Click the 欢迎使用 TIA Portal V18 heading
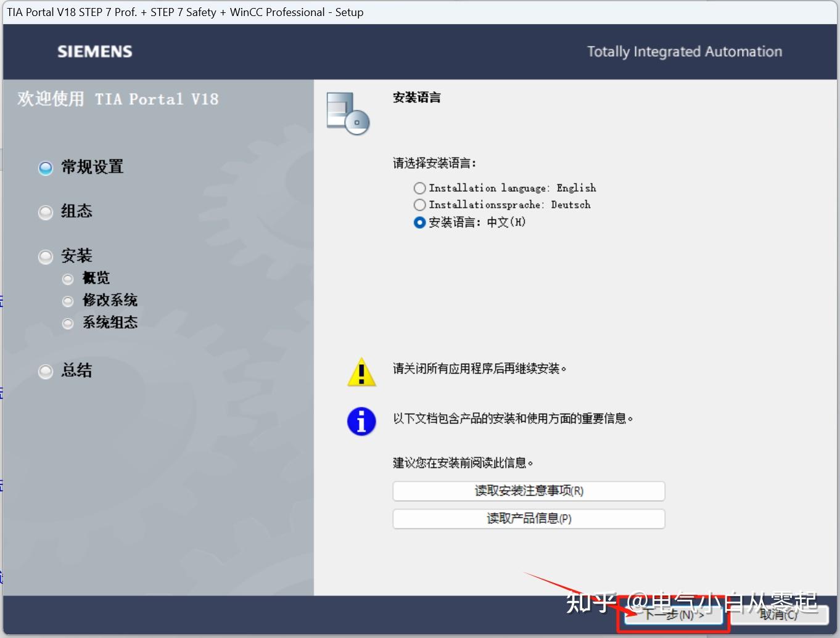The width and height of the screenshot is (840, 638). tap(118, 99)
